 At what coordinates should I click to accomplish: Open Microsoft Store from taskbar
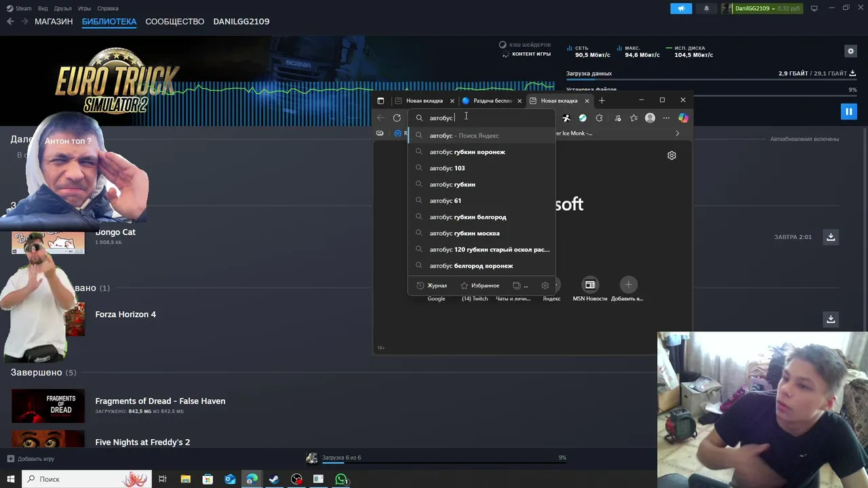(x=208, y=479)
